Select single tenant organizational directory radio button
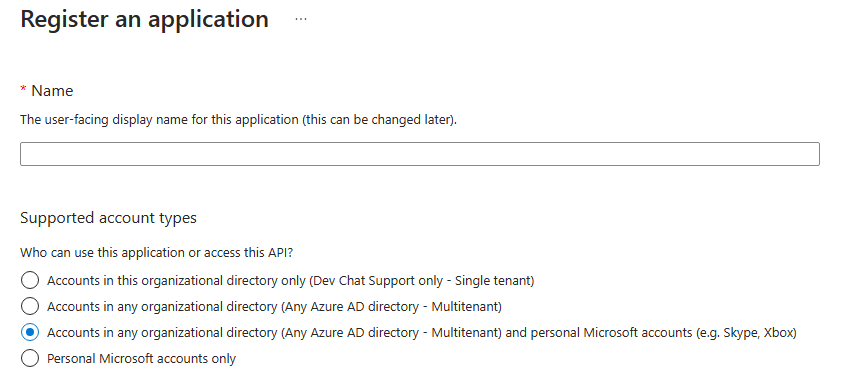Screen dimensions: 858x380 30,280
